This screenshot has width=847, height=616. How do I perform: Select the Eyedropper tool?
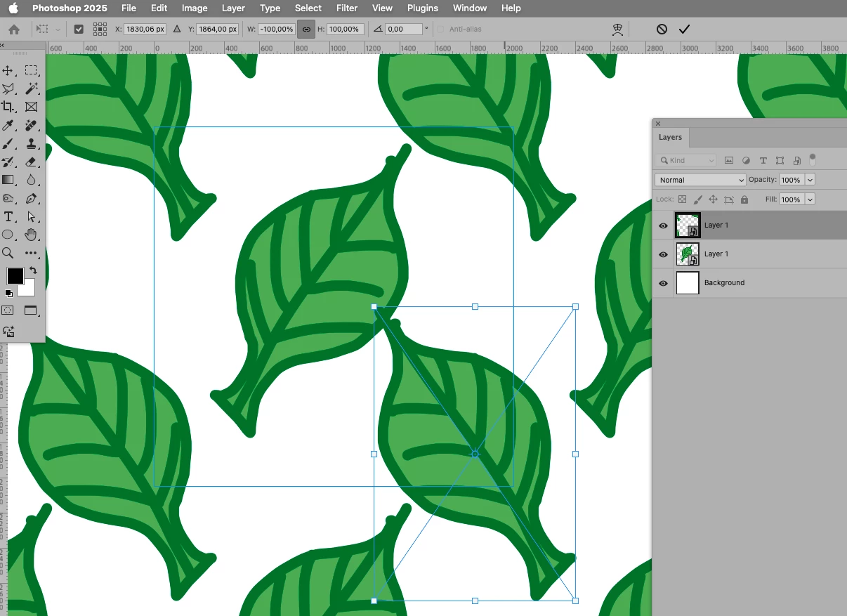[8, 125]
